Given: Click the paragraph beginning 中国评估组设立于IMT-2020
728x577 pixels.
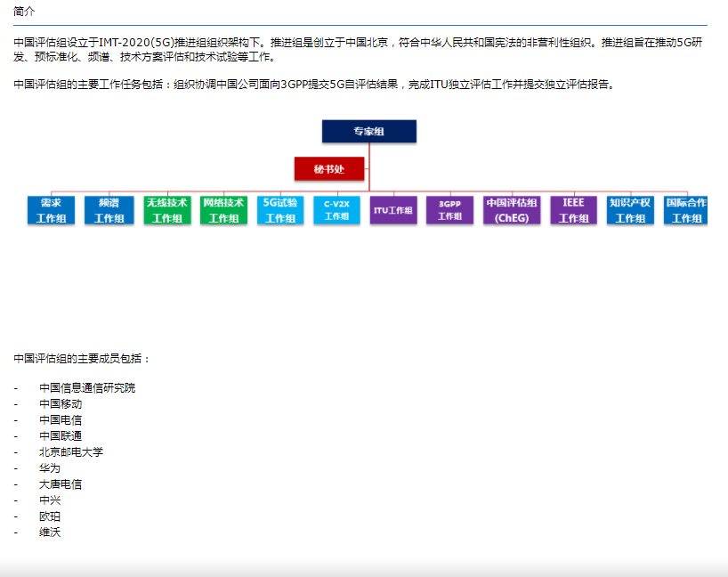Looking at the screenshot, I should [358, 50].
